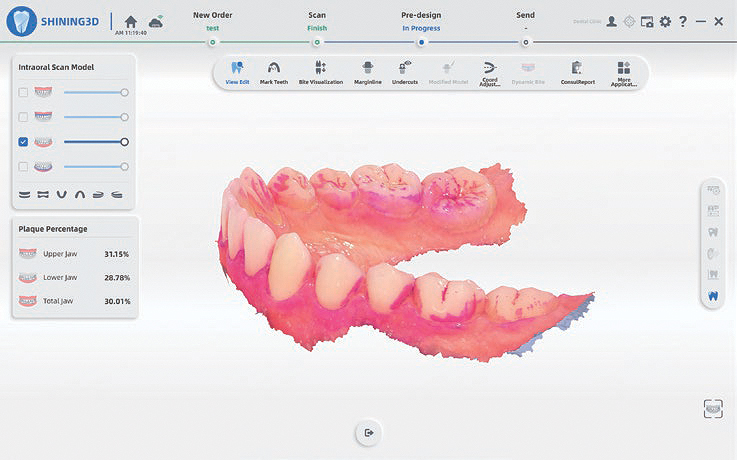737x460 pixels.
Task: Enable the first scan model checkbox
Action: [x=23, y=92]
